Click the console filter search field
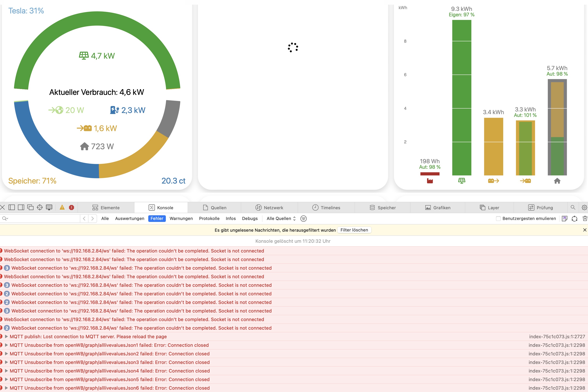The width and height of the screenshot is (588, 392). [x=42, y=218]
